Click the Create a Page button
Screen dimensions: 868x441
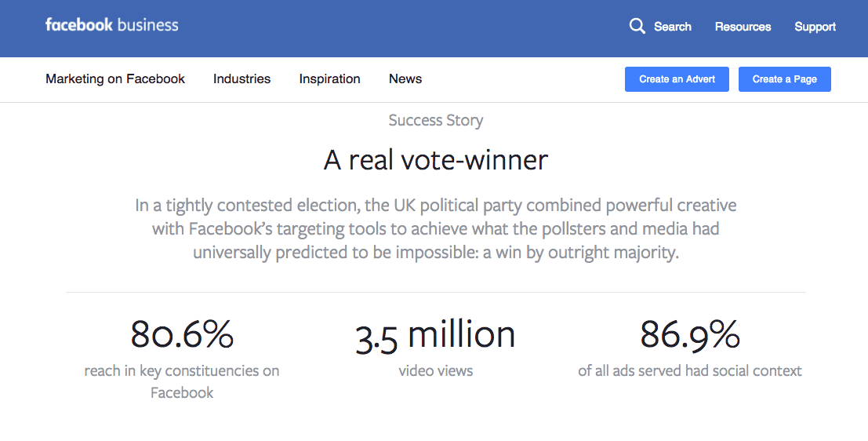pyautogui.click(x=784, y=79)
